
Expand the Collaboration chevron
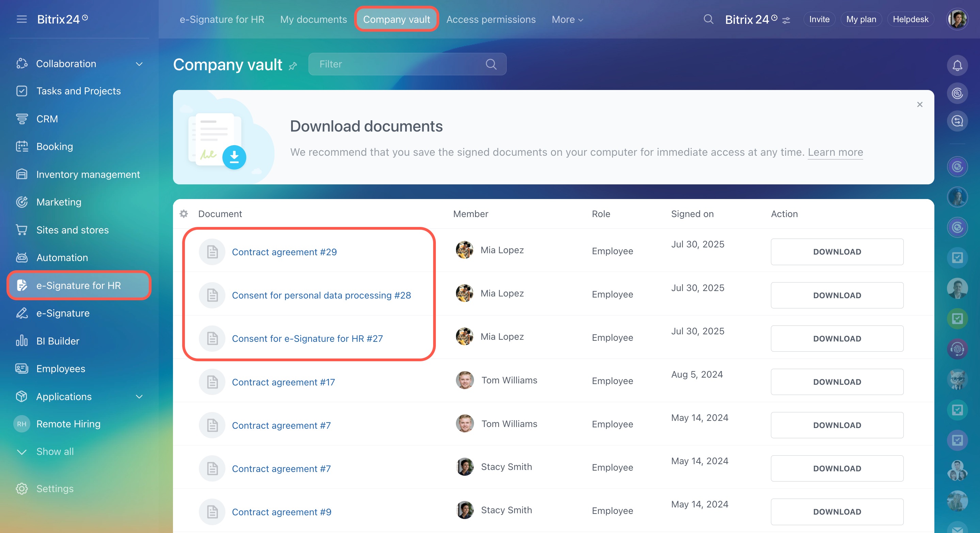(139, 64)
